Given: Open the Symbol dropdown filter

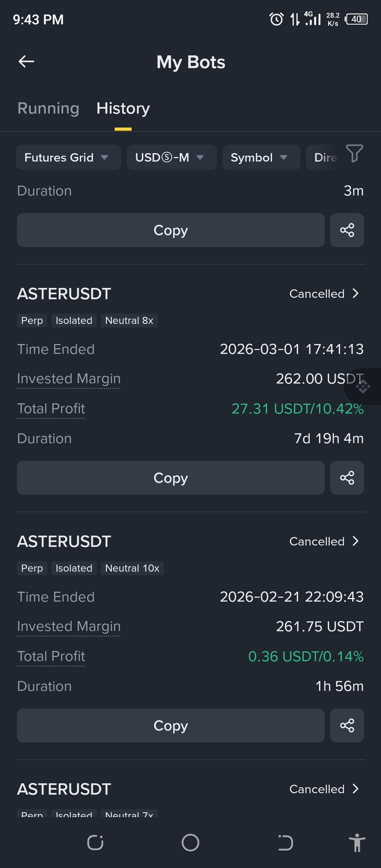Looking at the screenshot, I should (261, 157).
